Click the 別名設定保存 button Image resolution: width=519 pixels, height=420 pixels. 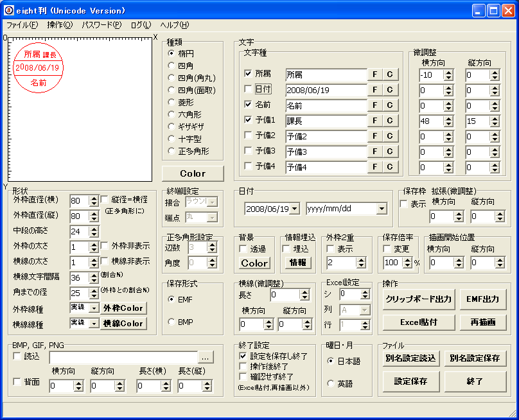coord(475,358)
